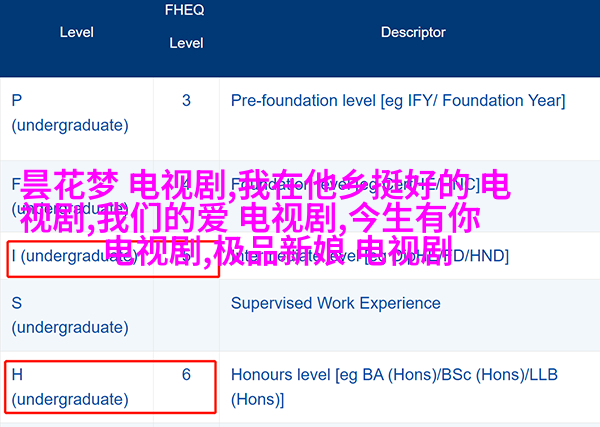The image size is (600, 427).
Task: Click FHEQ level 3 number cell
Action: click(186, 101)
